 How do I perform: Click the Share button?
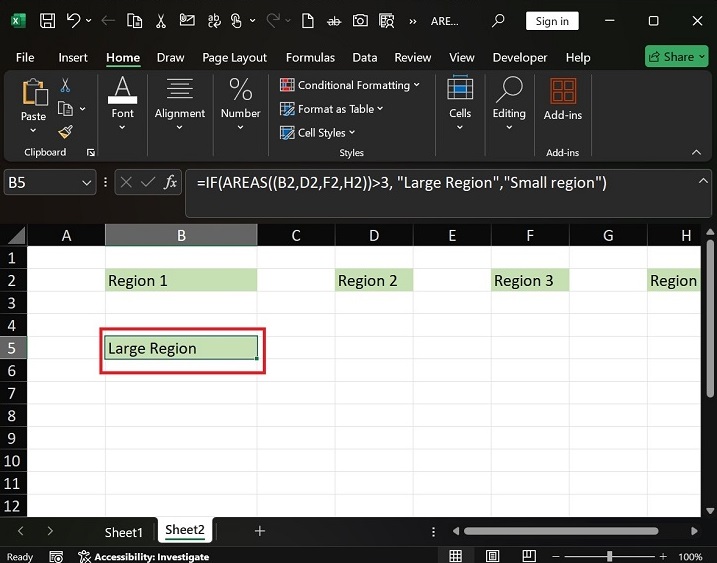[676, 57]
